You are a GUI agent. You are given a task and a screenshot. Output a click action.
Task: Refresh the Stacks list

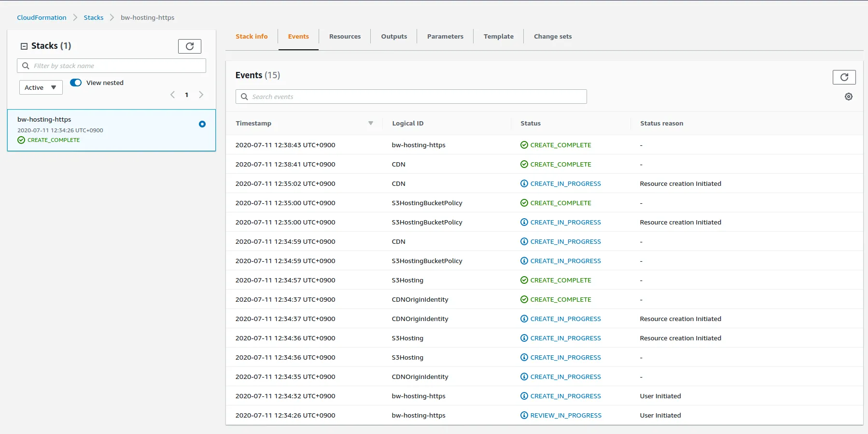click(190, 46)
